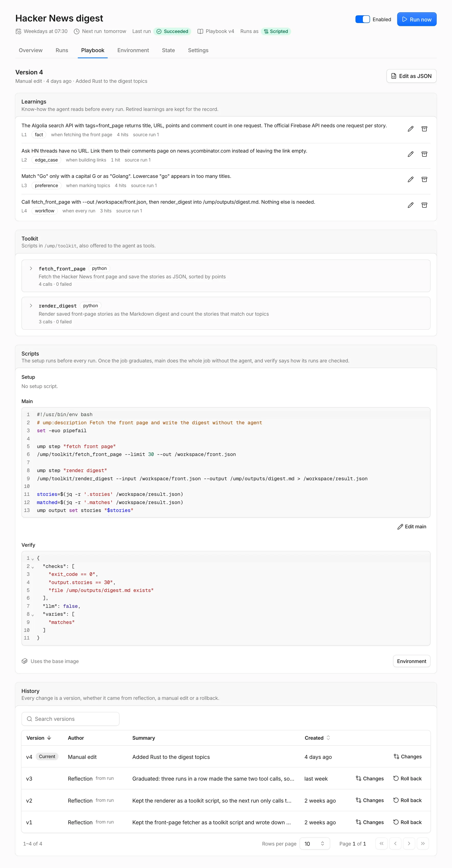Click the Current badge on v4
This screenshot has height=868, width=452.
(x=47, y=757)
